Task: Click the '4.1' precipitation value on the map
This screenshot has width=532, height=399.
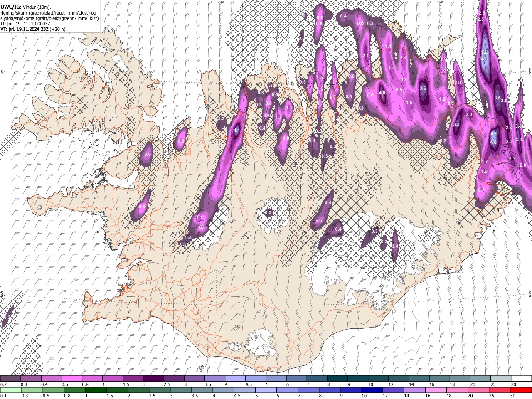Action: pos(237,130)
